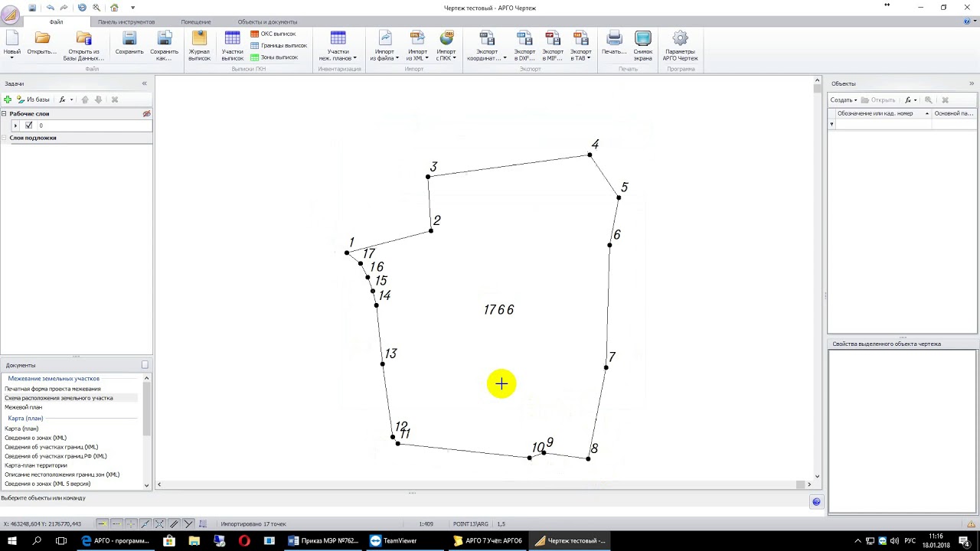Click home icon in quick access bar

click(114, 8)
